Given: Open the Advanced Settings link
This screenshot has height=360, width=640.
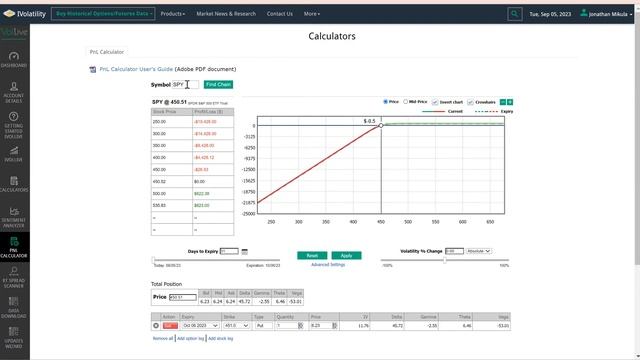Looking at the screenshot, I should pyautogui.click(x=328, y=265).
